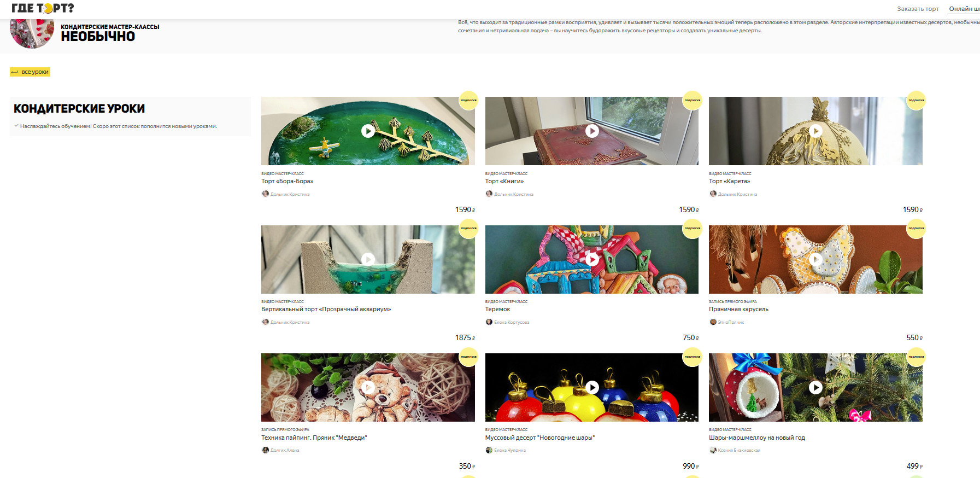Play the Торт «Книги» video
980x478 pixels.
tap(592, 131)
